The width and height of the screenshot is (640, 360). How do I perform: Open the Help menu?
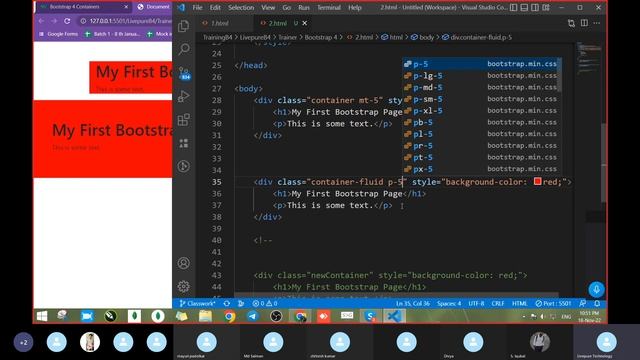coord(355,7)
